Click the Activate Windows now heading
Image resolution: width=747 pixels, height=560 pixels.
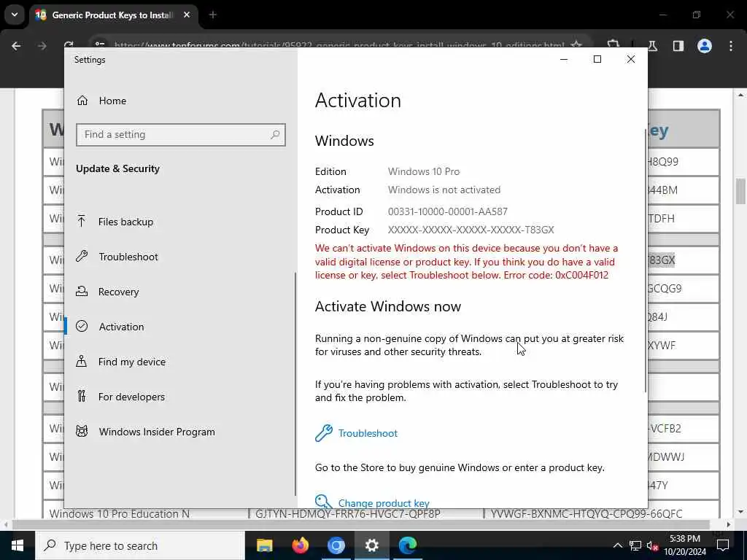(388, 306)
